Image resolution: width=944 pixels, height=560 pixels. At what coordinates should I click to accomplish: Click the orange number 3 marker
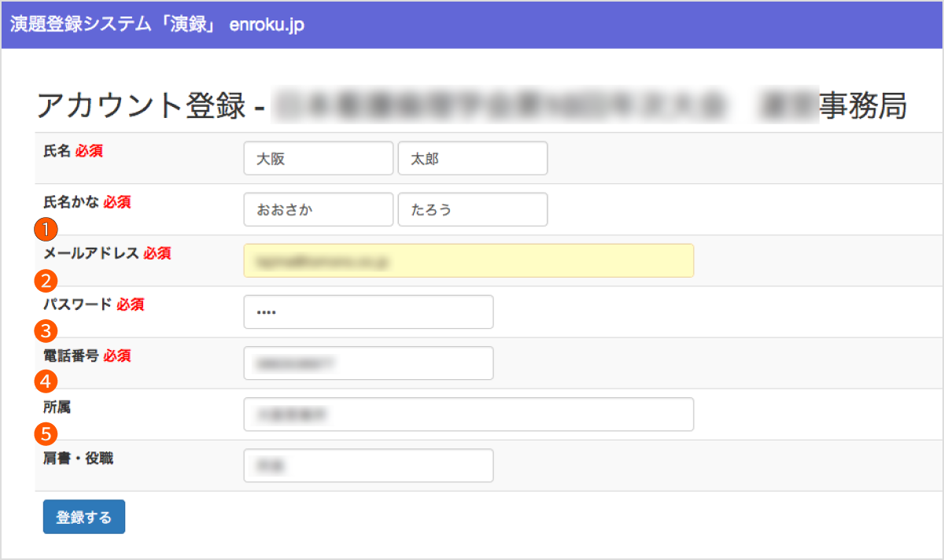[x=46, y=330]
